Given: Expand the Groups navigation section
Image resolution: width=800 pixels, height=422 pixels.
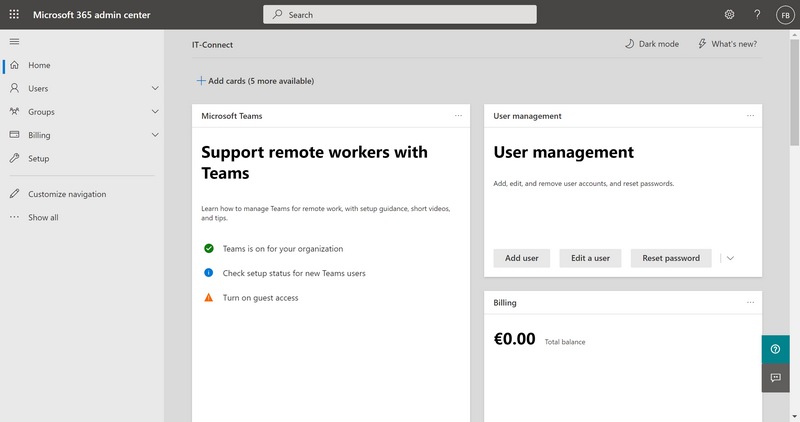Looking at the screenshot, I should (155, 112).
